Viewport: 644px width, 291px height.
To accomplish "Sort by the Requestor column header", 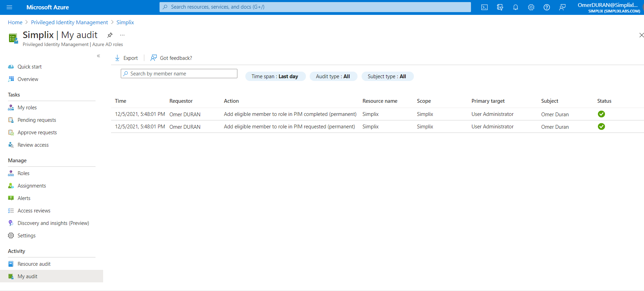I will point(181,101).
